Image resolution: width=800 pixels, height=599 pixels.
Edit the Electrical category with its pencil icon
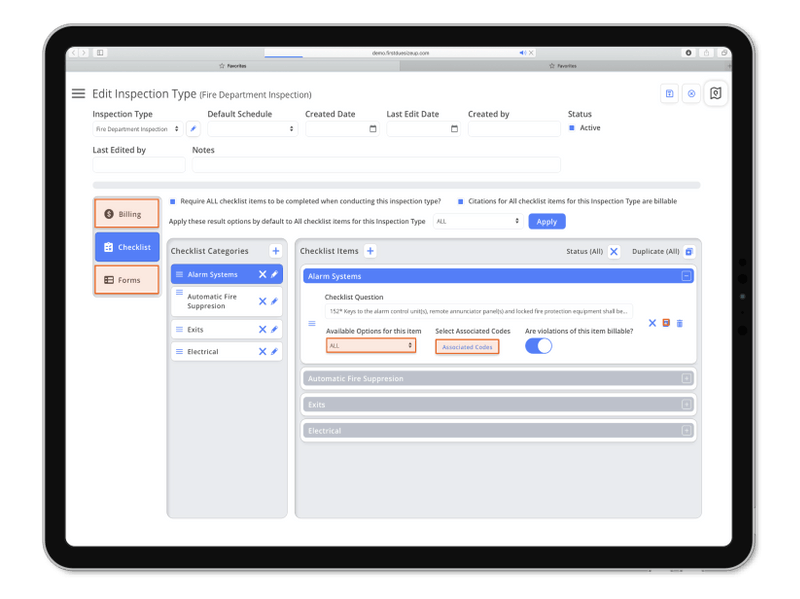[274, 351]
